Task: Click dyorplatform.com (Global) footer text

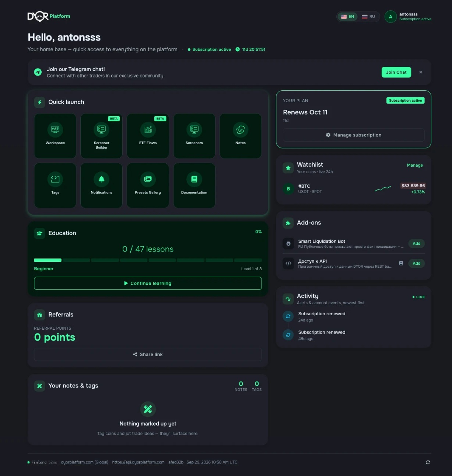Action: 85,462
